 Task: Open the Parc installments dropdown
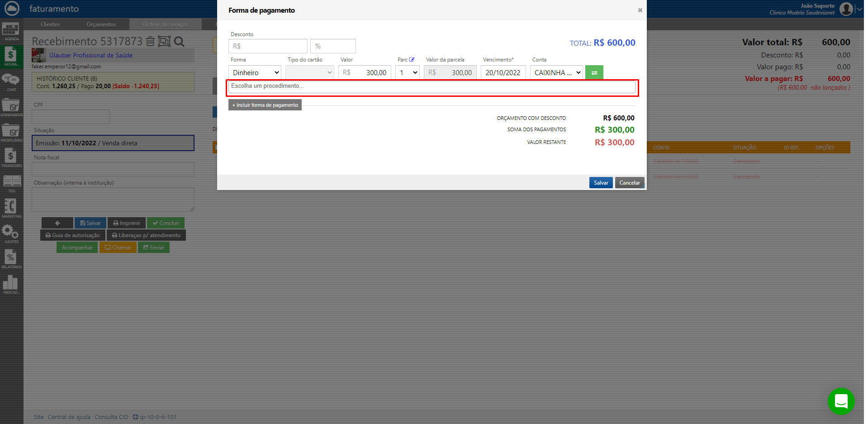pos(408,72)
